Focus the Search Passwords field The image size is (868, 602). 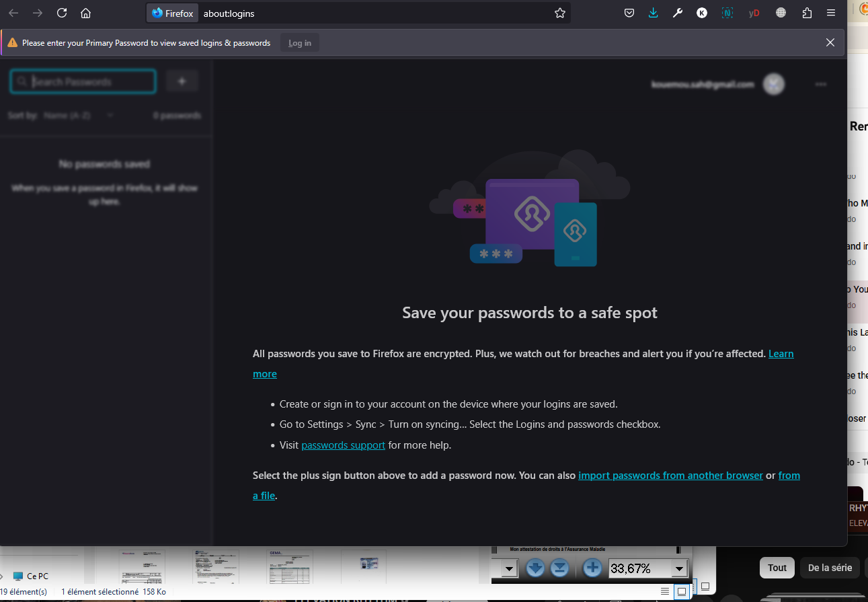(x=83, y=81)
